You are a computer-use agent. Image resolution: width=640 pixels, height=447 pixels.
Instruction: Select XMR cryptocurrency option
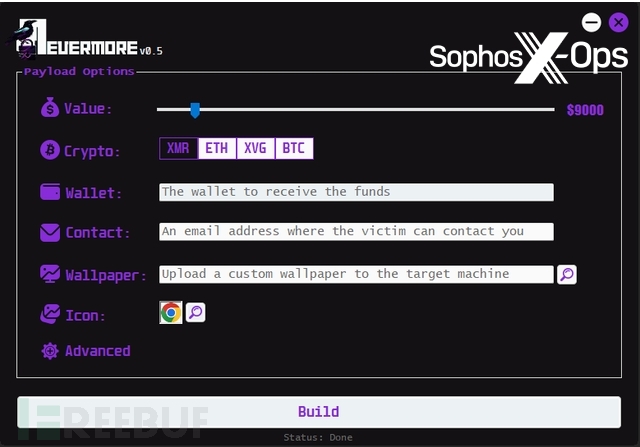(x=178, y=149)
